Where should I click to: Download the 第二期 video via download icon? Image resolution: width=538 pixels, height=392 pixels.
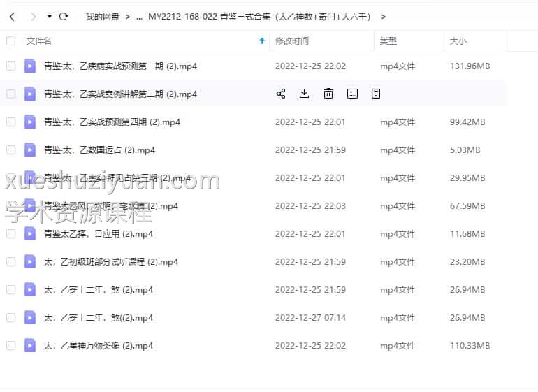tap(304, 94)
